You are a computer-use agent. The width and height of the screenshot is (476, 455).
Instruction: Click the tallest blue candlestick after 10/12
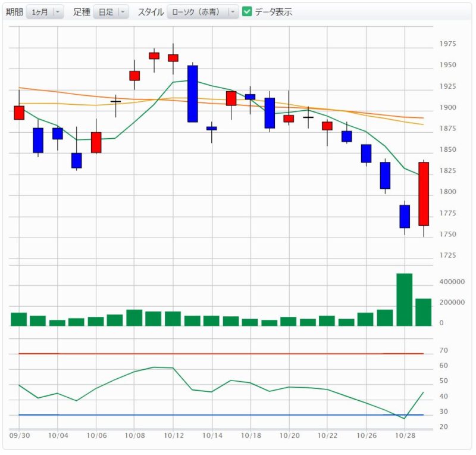pos(192,94)
